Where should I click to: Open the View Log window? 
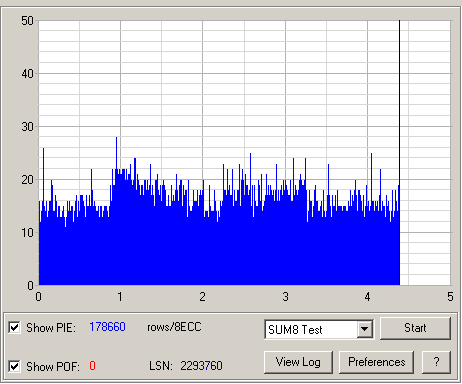point(298,362)
